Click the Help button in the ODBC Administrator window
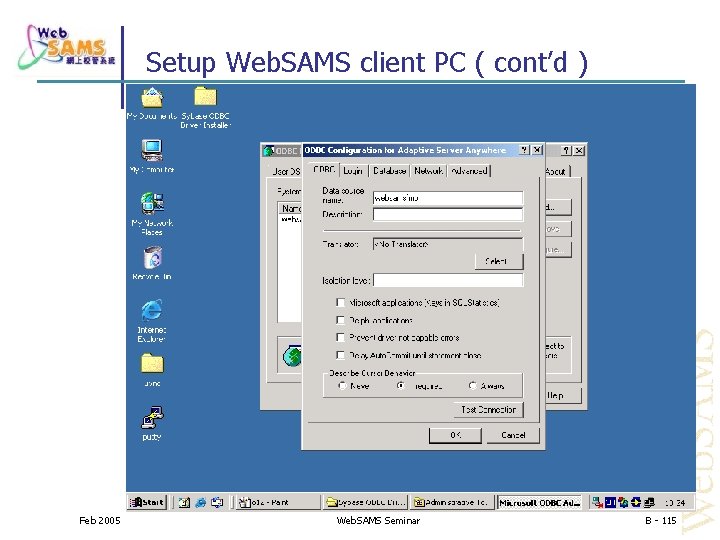Viewport: 720px width, 540px height. coord(563,395)
